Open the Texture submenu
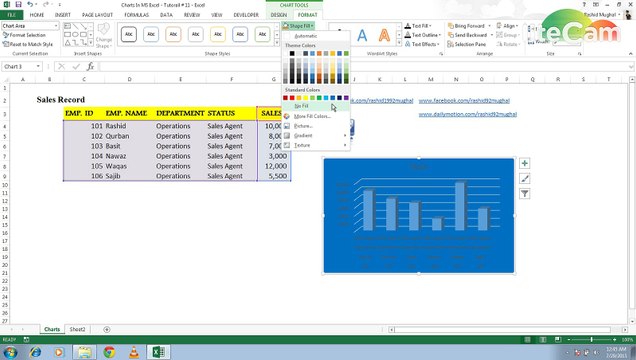Viewport: 636px width, 360px height. 316,145
